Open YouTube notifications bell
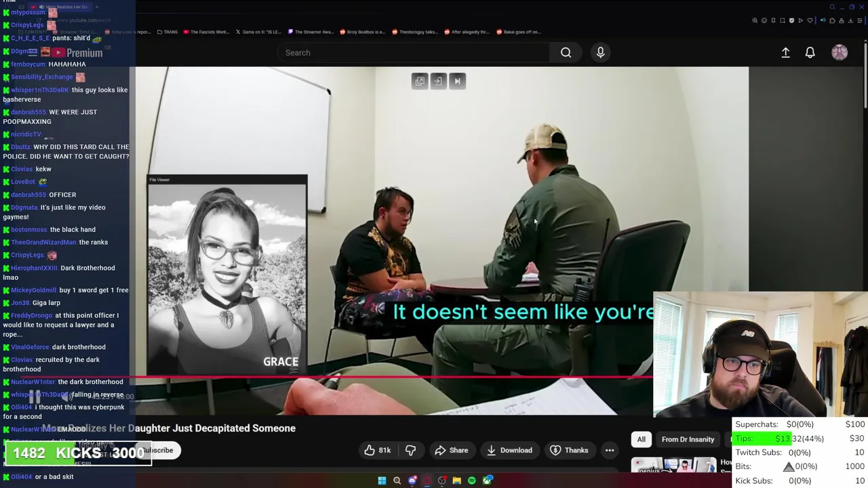Screen dimensions: 868x488 810,52
